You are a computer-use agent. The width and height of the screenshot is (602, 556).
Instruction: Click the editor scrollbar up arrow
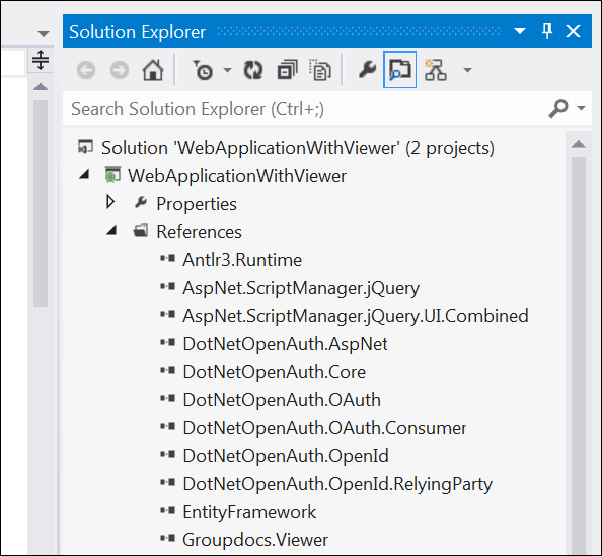40,87
